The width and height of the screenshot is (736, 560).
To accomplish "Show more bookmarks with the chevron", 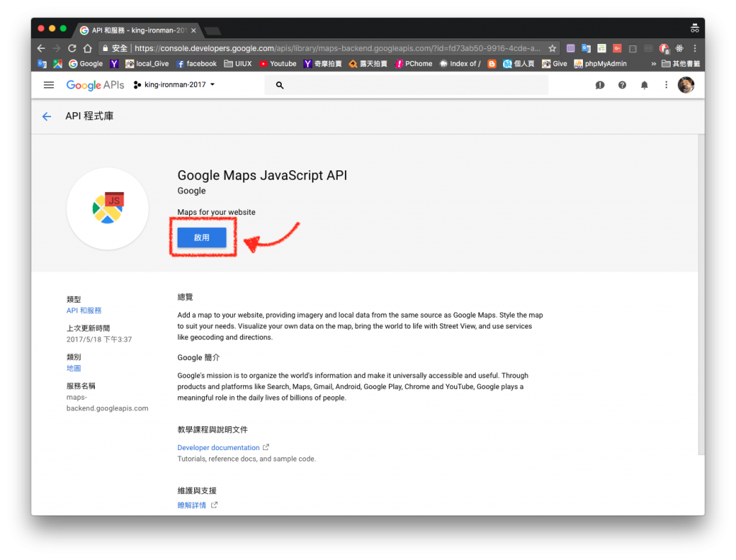I will (653, 64).
